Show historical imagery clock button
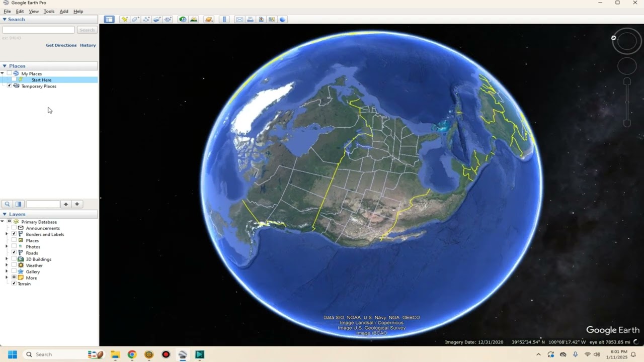The image size is (644, 362). pyautogui.click(x=183, y=19)
